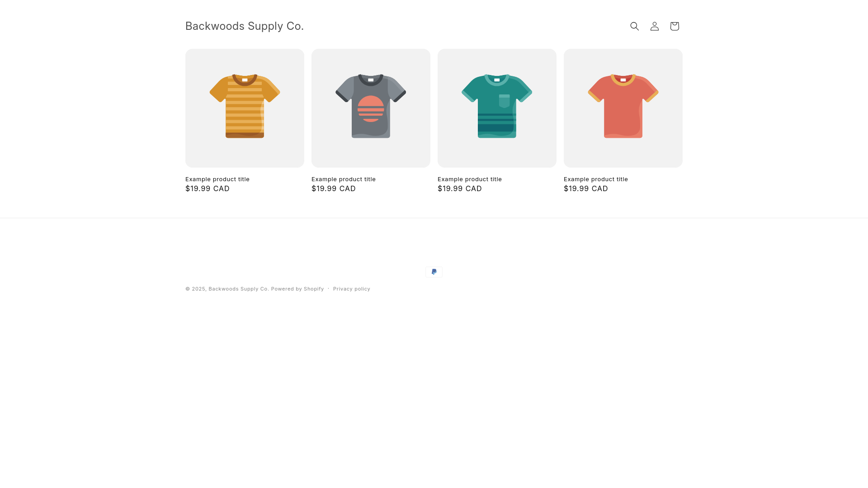Viewport: 868px width, 488px height.
Task: Click product title under red shirt
Action: (596, 179)
